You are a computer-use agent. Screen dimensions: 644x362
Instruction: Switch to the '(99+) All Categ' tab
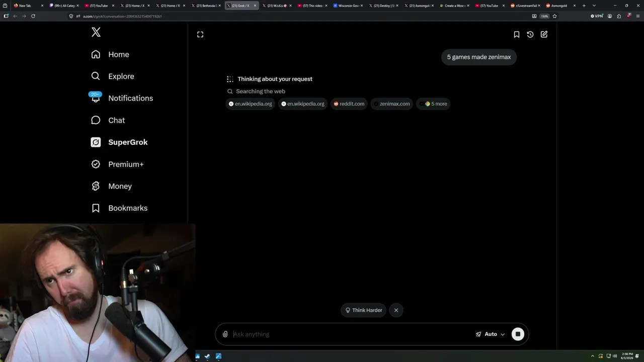[64, 6]
